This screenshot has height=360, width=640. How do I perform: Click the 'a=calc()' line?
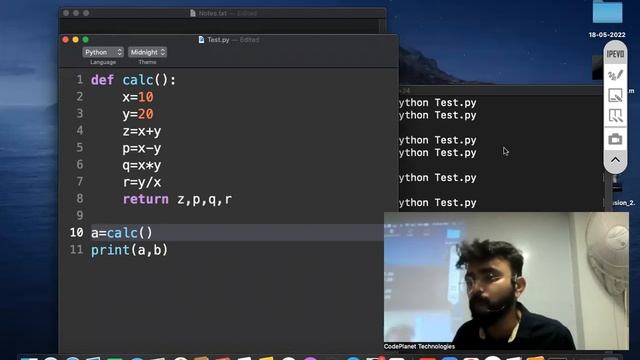(x=122, y=233)
